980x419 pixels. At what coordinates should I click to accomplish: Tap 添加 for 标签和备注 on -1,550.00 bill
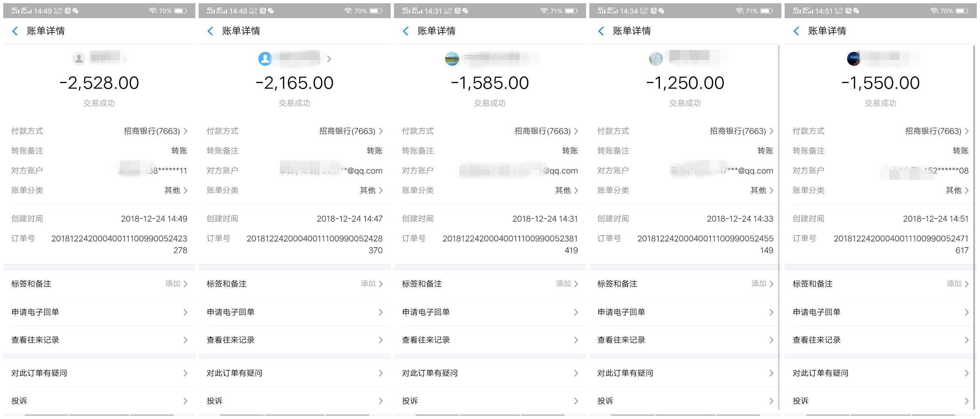957,284
